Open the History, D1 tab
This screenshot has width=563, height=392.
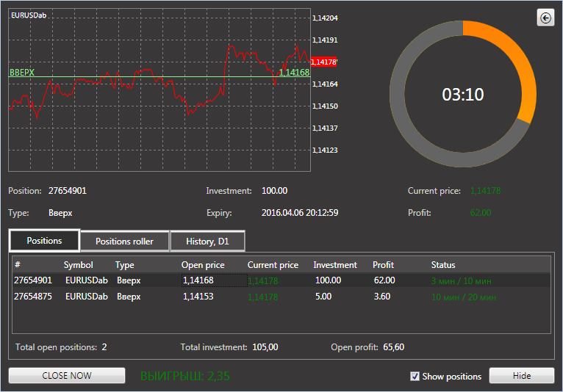(207, 242)
